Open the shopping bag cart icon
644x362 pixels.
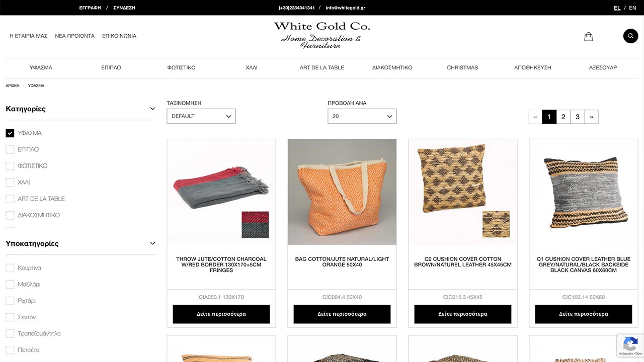[x=588, y=37]
